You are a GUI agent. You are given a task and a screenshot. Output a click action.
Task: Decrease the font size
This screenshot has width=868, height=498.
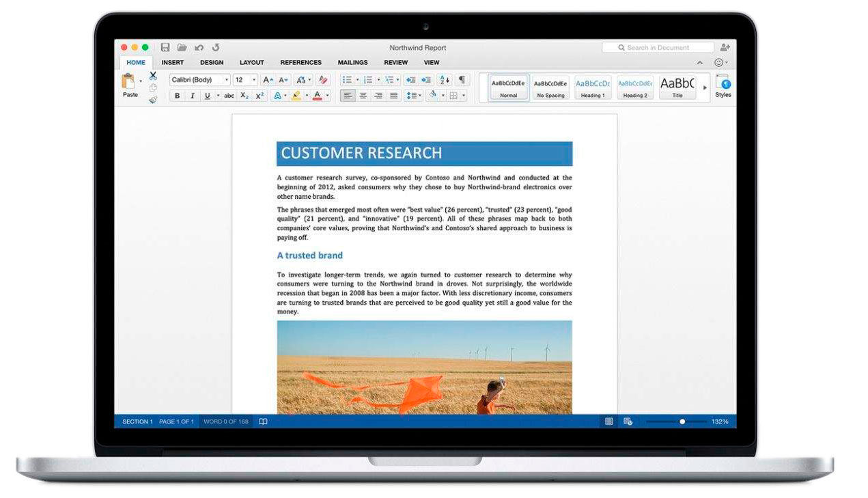[285, 80]
